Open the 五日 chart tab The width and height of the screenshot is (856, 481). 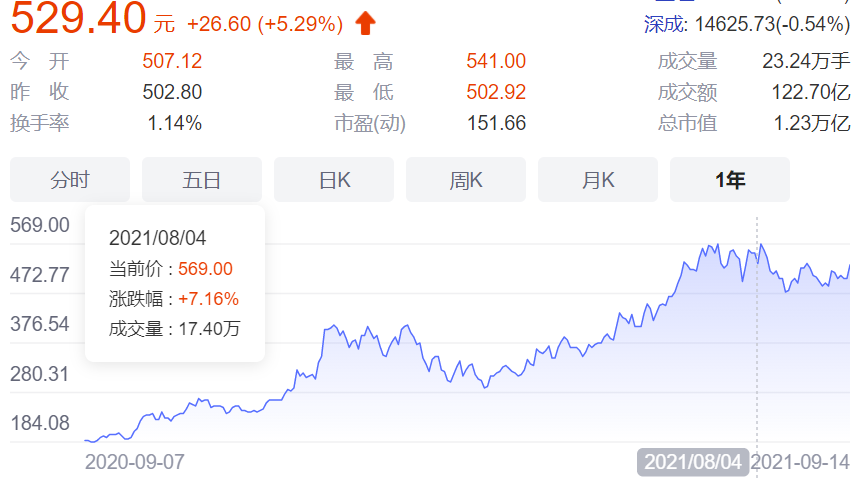(201, 180)
